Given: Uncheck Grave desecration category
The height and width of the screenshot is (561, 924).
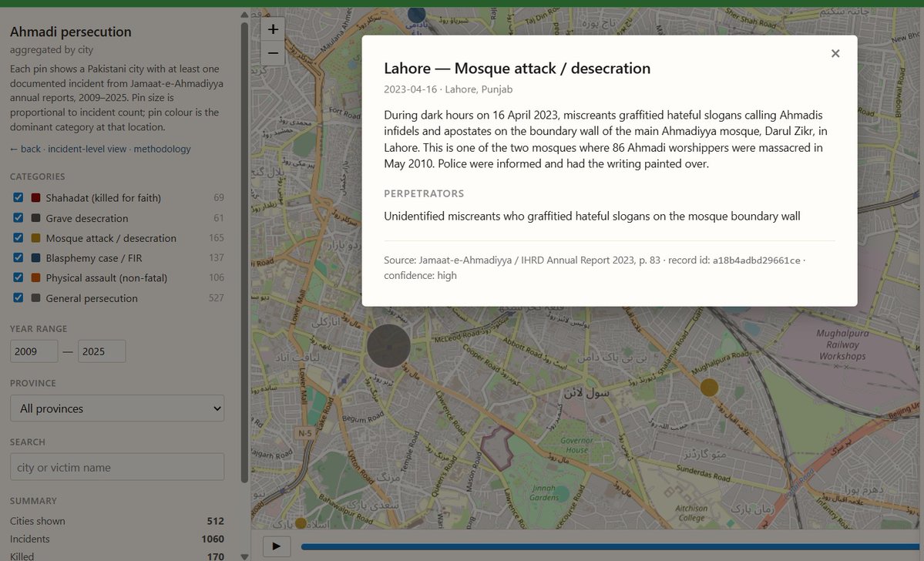Looking at the screenshot, I should pyautogui.click(x=18, y=217).
